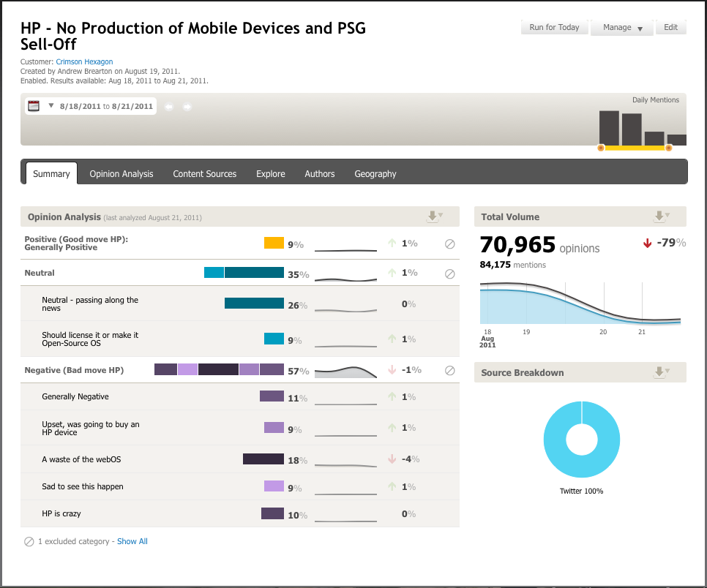Screen dimensions: 707x588
Task: Click the Twitter donut chart
Action: [582, 440]
